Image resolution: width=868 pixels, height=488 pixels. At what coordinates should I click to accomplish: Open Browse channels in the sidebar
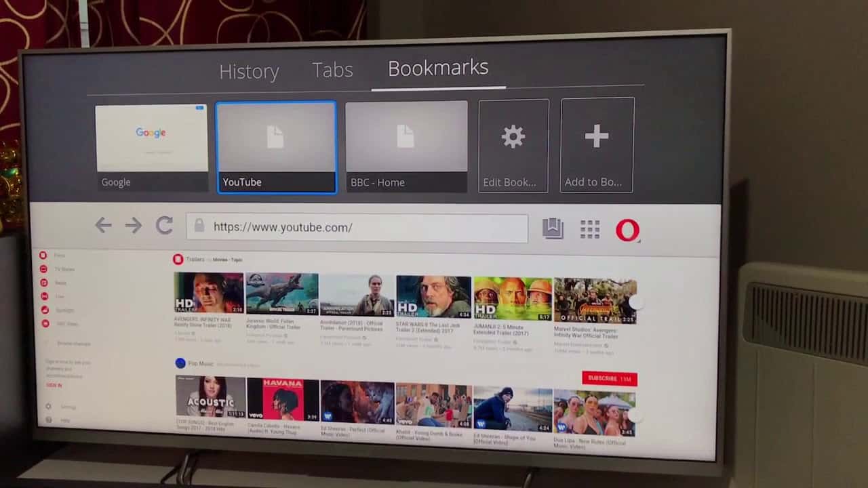point(73,344)
